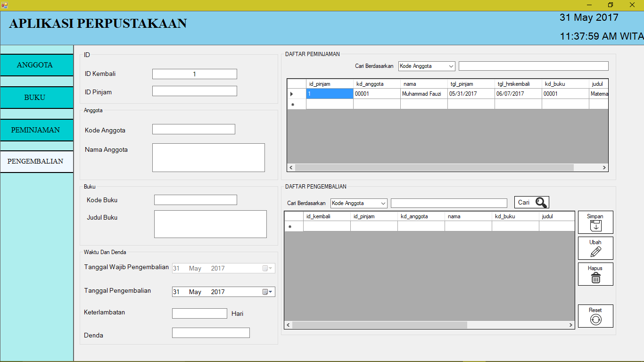The image size is (644, 362).
Task: Click the Keterlambatan input field
Action: (x=199, y=313)
